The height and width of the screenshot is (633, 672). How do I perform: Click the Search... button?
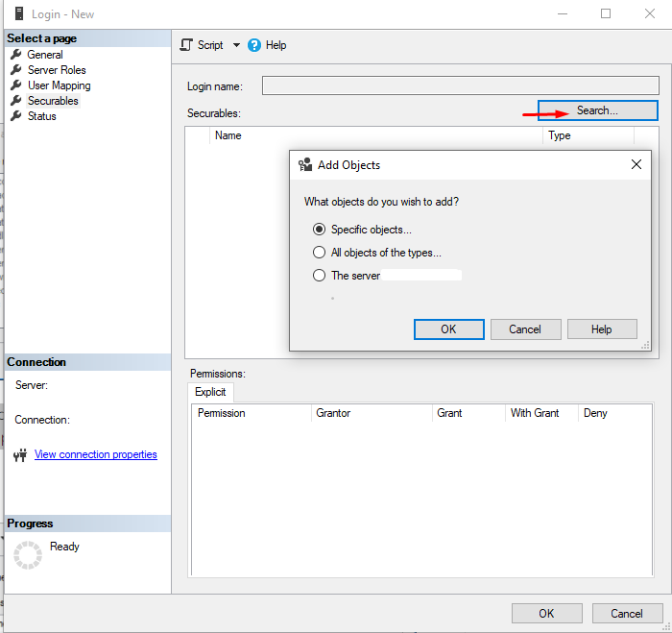(598, 110)
